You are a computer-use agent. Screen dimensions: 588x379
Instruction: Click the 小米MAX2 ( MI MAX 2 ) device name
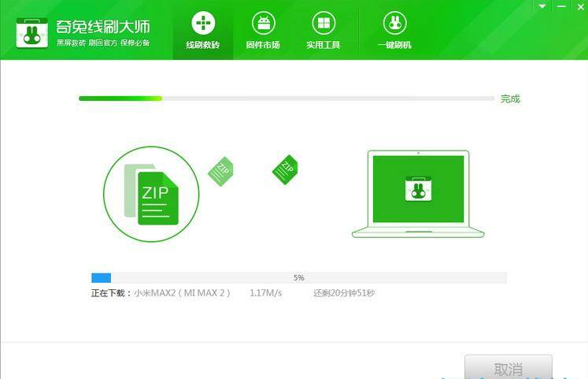click(x=183, y=293)
